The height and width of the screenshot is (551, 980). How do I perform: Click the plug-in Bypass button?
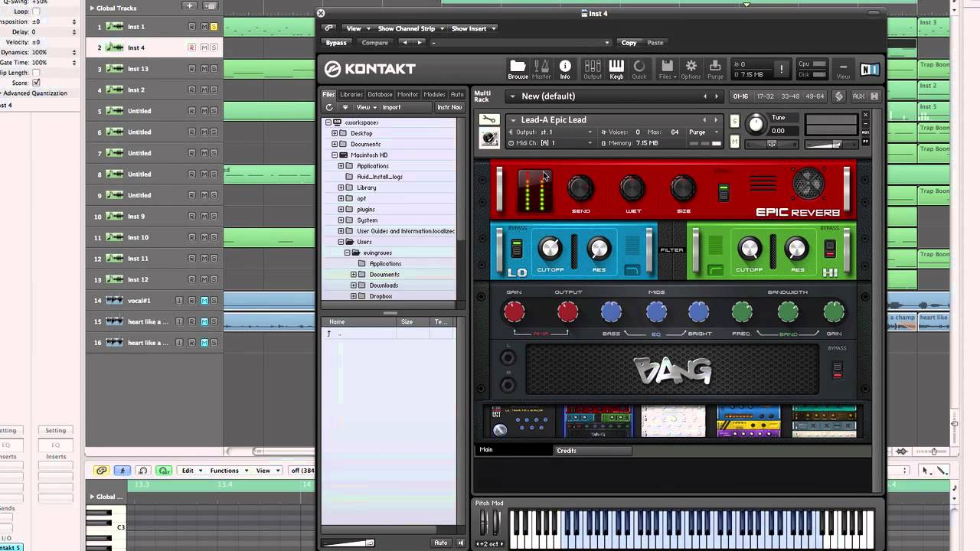click(x=336, y=43)
